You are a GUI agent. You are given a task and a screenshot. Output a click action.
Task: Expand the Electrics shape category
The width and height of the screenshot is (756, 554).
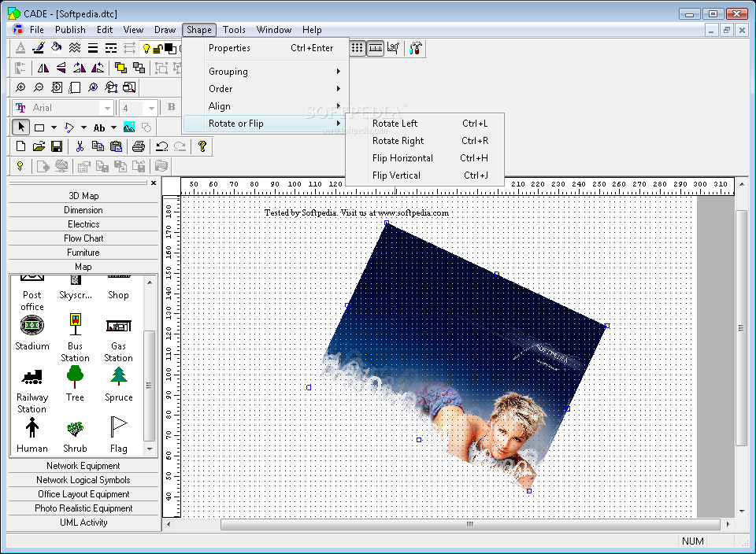(x=83, y=224)
